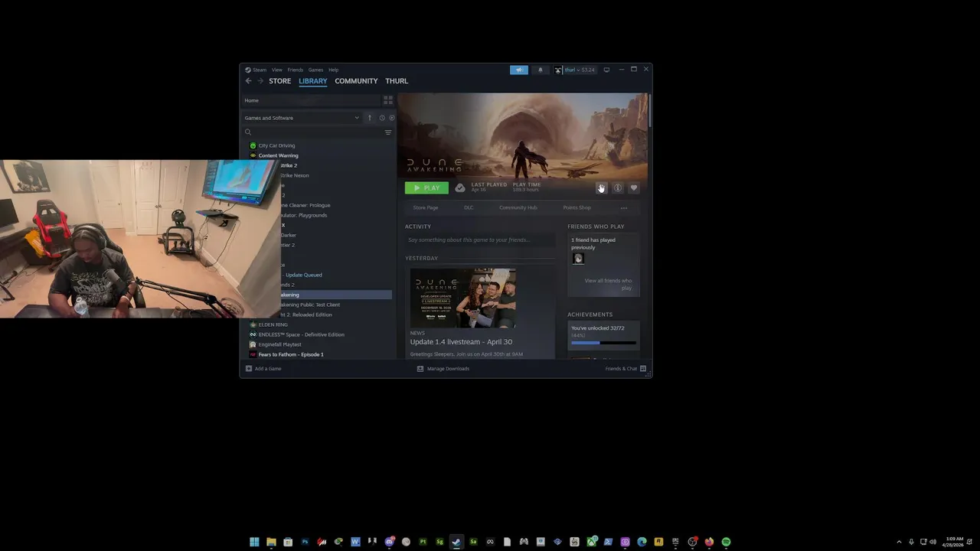Open the DLC link
The image size is (980, 551).
coord(469,207)
